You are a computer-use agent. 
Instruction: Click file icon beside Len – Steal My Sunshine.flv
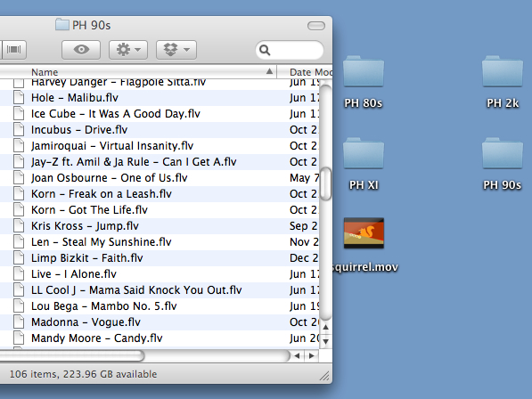pos(19,242)
